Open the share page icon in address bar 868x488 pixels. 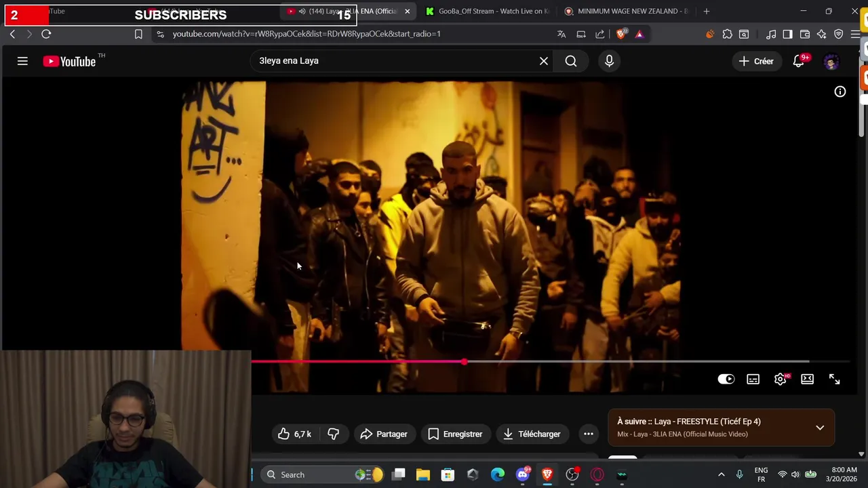pyautogui.click(x=600, y=34)
